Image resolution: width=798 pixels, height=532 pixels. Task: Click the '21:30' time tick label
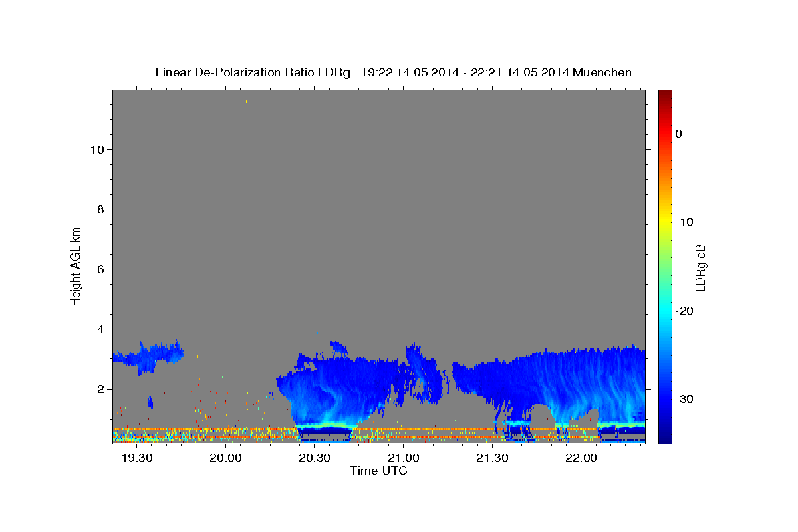[491, 458]
